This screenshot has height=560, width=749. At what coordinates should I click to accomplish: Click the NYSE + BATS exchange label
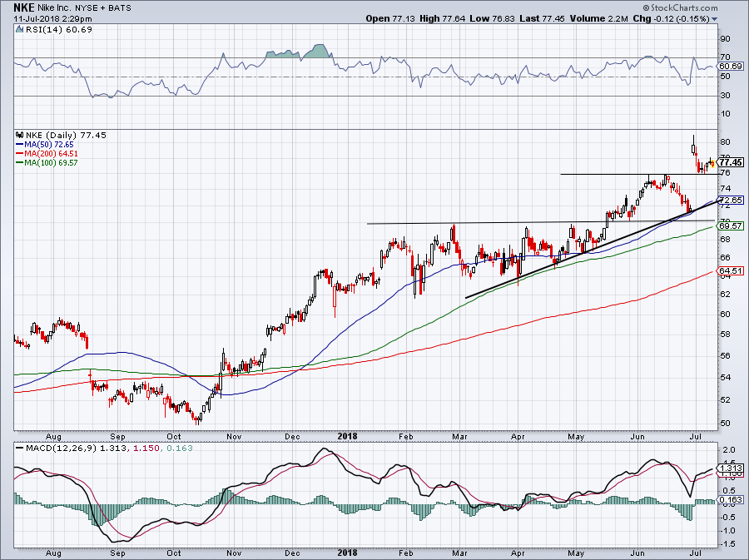point(102,8)
